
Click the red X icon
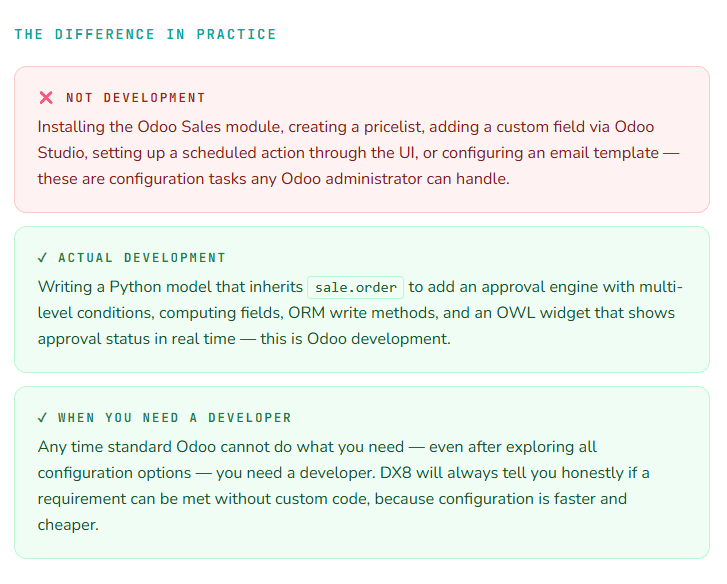pos(46,98)
